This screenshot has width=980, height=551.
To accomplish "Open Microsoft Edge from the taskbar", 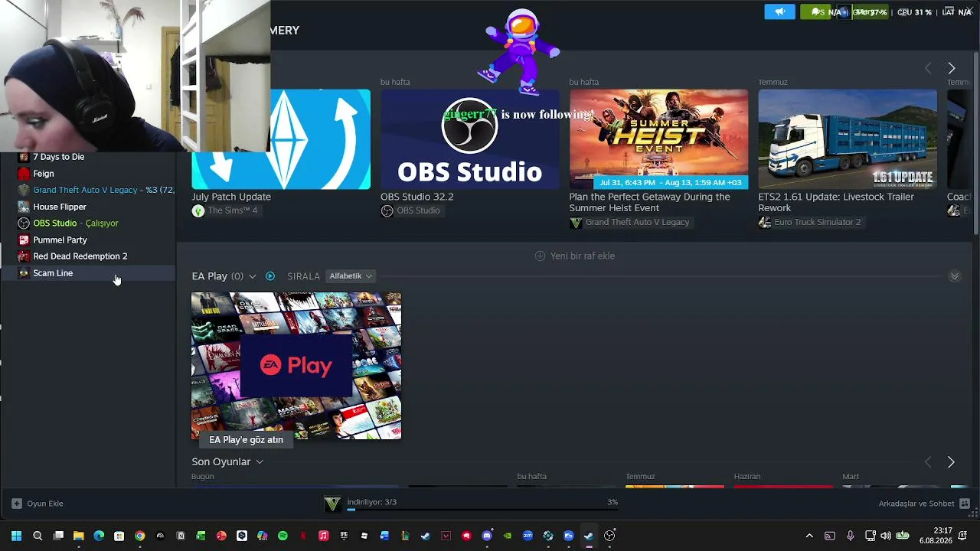I will (99, 536).
